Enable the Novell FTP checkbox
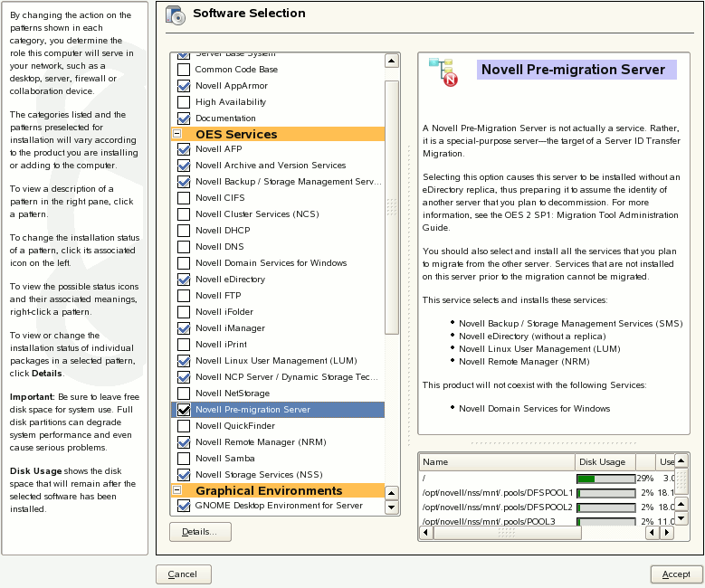705x588 pixels. 184,295
